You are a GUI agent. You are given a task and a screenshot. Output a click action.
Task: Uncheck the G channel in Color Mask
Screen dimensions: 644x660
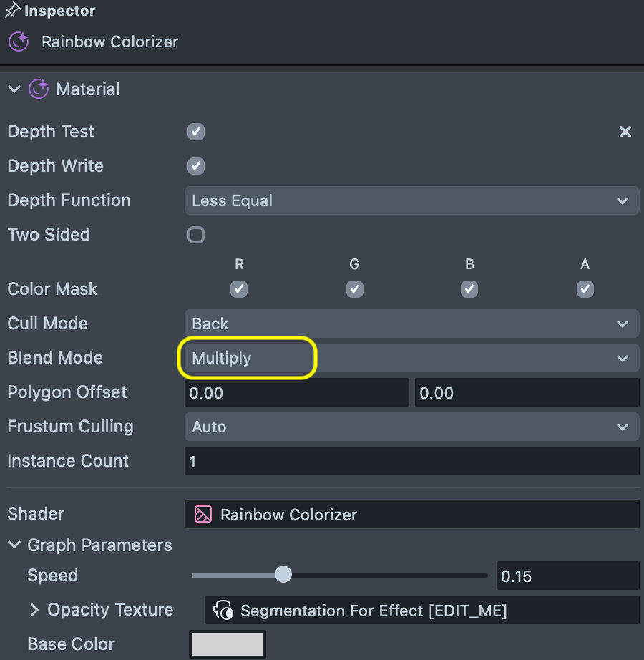354,289
